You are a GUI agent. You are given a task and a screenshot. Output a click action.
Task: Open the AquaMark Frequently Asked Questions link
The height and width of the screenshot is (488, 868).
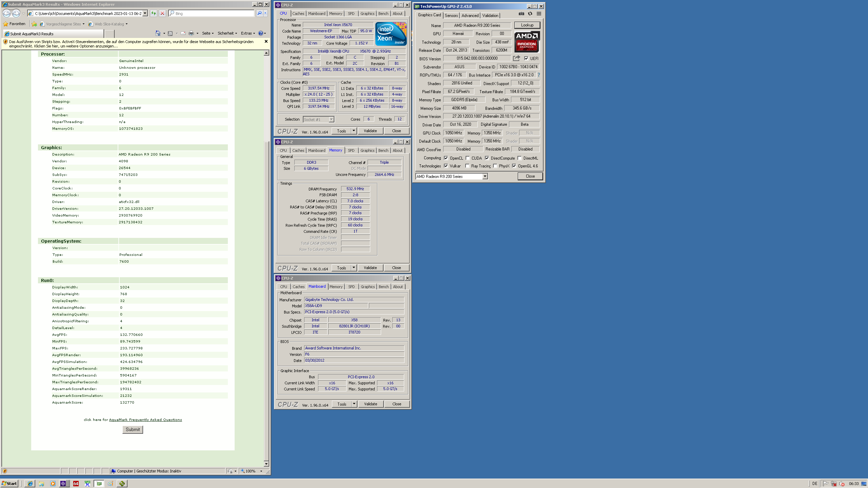point(145,420)
